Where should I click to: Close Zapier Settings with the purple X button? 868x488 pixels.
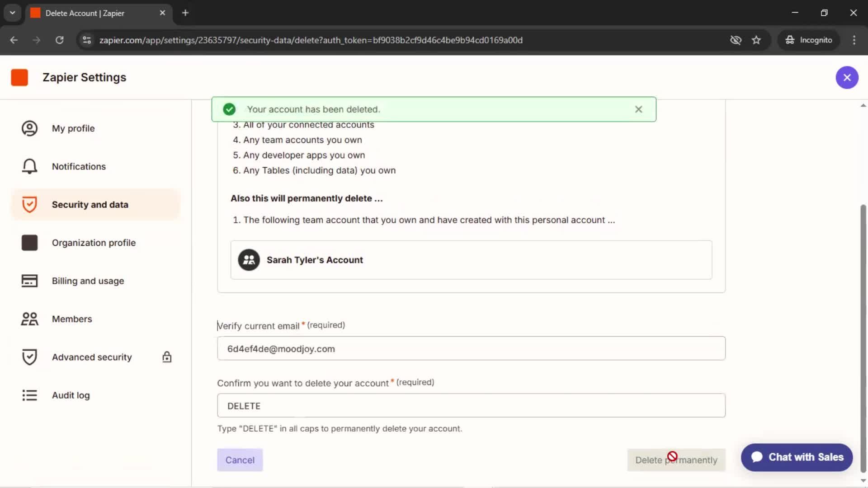click(847, 78)
